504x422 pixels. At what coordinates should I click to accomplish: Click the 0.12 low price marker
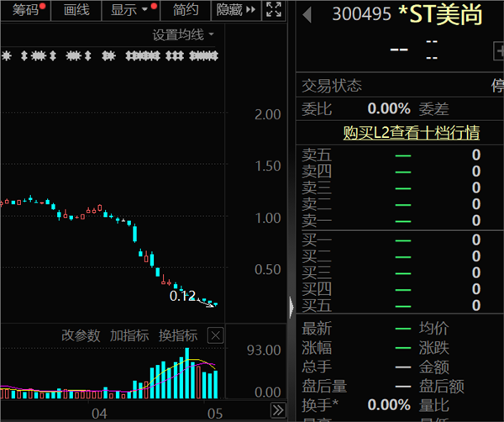pos(182,296)
